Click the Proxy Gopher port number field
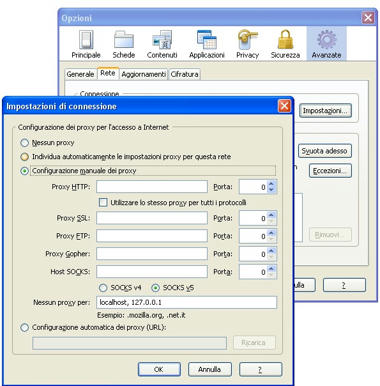 tap(253, 254)
